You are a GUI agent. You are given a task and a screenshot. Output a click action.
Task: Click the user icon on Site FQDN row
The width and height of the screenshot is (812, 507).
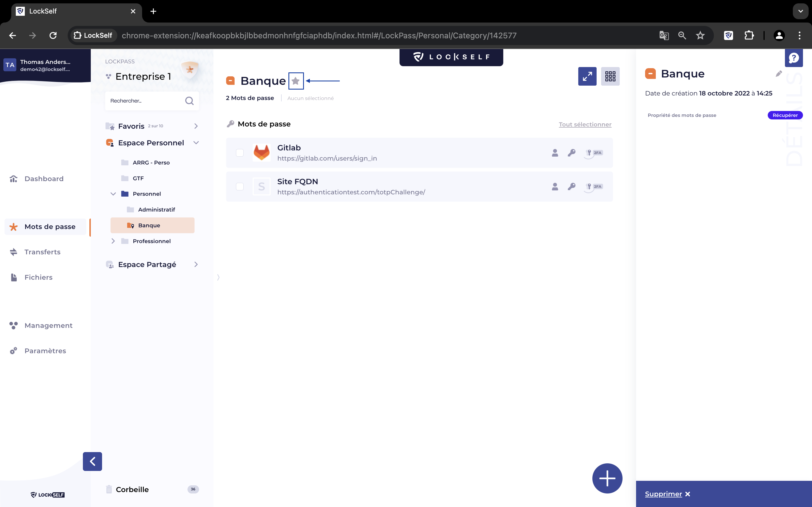(555, 187)
